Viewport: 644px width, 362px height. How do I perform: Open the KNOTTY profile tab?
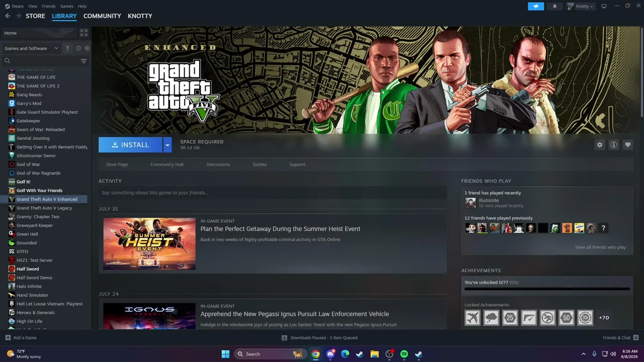(140, 16)
